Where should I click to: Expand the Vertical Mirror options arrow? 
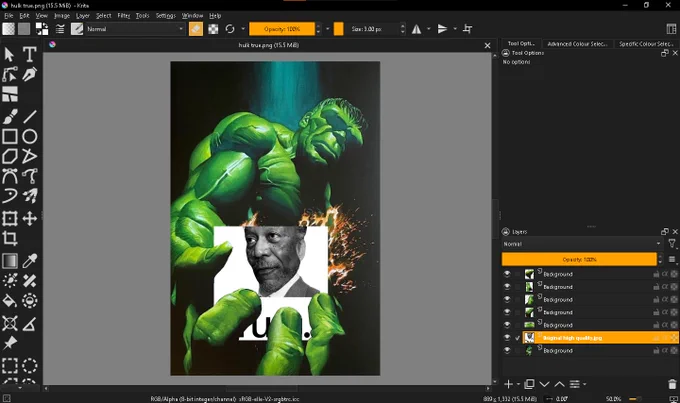point(455,29)
